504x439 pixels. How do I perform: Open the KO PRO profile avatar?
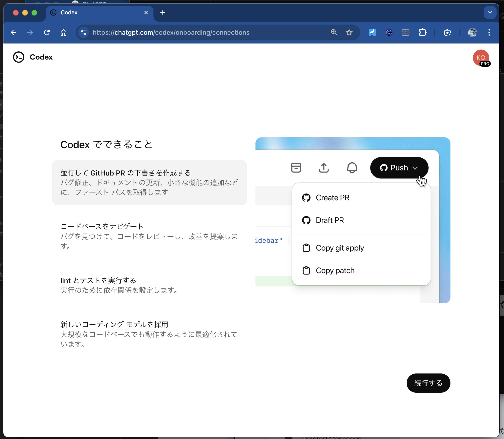point(481,58)
